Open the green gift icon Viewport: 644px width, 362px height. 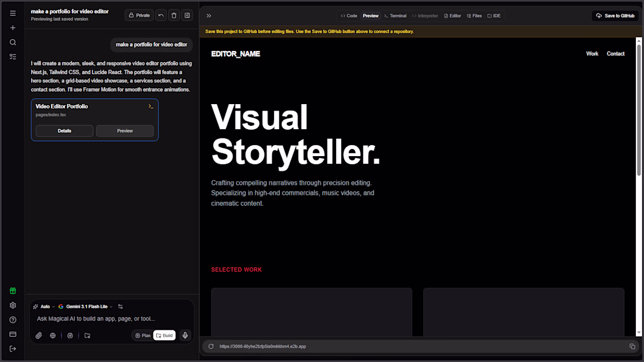tap(13, 291)
